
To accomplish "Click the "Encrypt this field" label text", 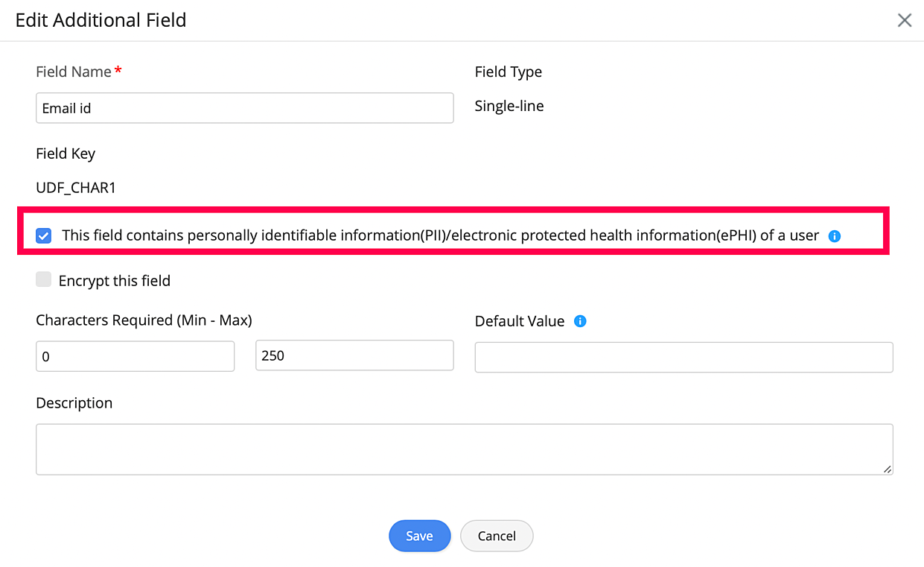I will tap(115, 281).
